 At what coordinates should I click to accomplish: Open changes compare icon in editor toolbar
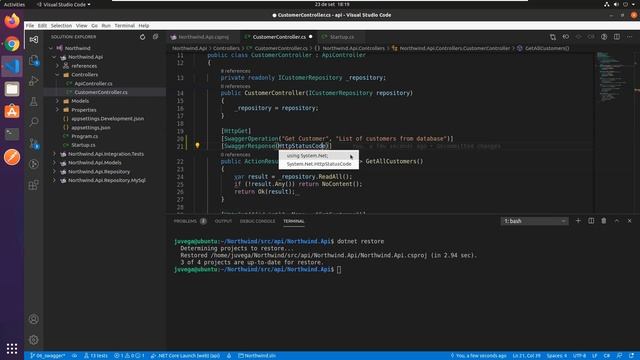(553, 37)
